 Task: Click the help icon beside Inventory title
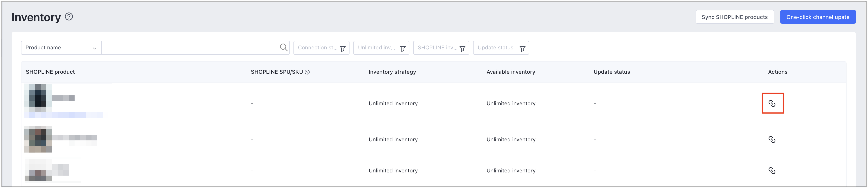coord(69,16)
